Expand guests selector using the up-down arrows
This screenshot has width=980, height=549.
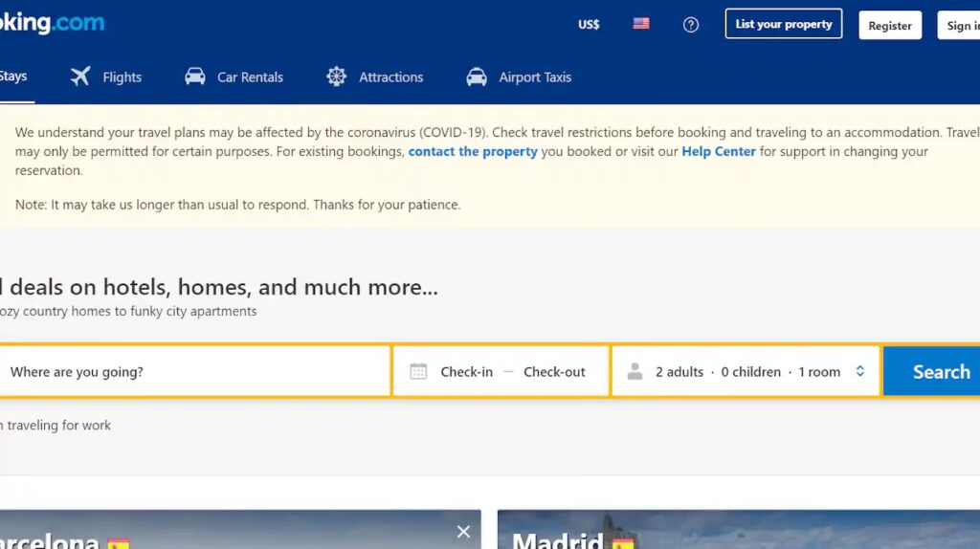click(x=860, y=371)
